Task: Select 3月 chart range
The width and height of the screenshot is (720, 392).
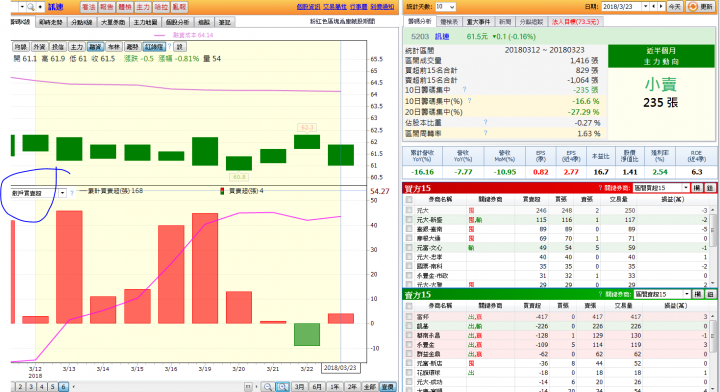Action: coord(299,387)
